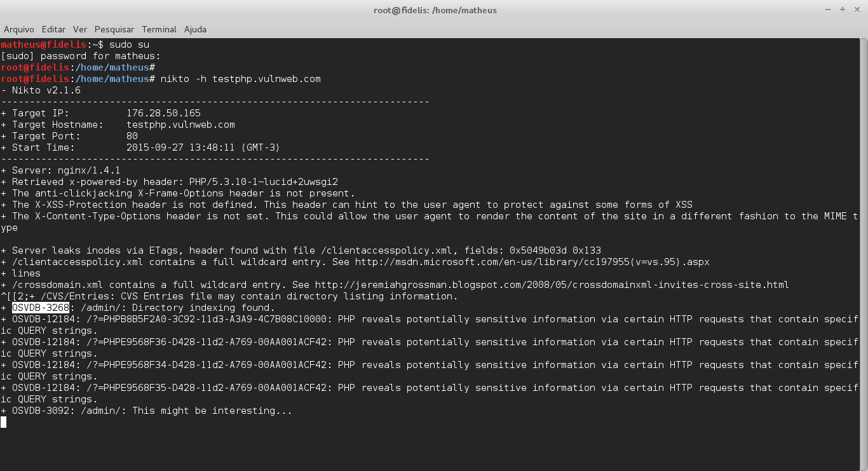Image resolution: width=868 pixels, height=471 pixels.
Task: Open the Pesquisar menu
Action: [114, 29]
